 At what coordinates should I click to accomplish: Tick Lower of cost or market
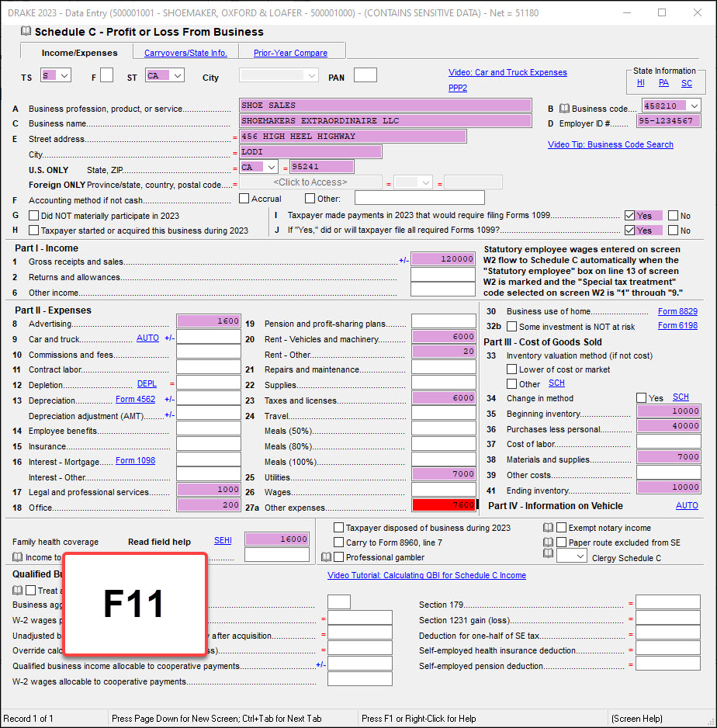click(511, 369)
